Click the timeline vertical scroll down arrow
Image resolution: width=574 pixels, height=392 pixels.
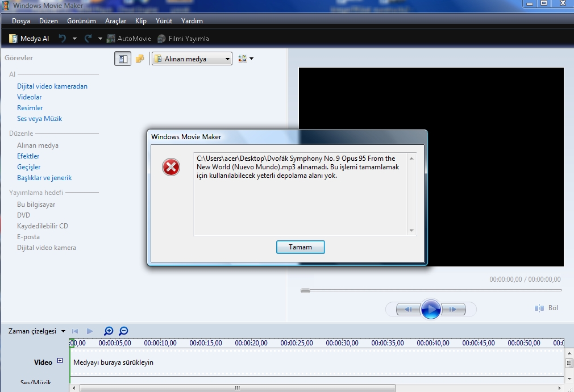coord(569,378)
